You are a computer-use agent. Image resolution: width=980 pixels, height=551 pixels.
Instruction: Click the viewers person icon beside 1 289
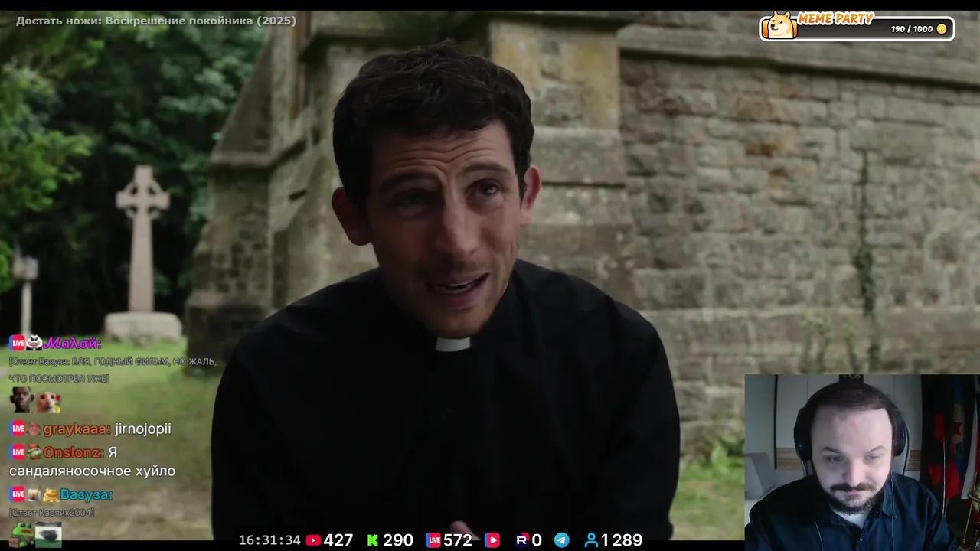point(591,540)
